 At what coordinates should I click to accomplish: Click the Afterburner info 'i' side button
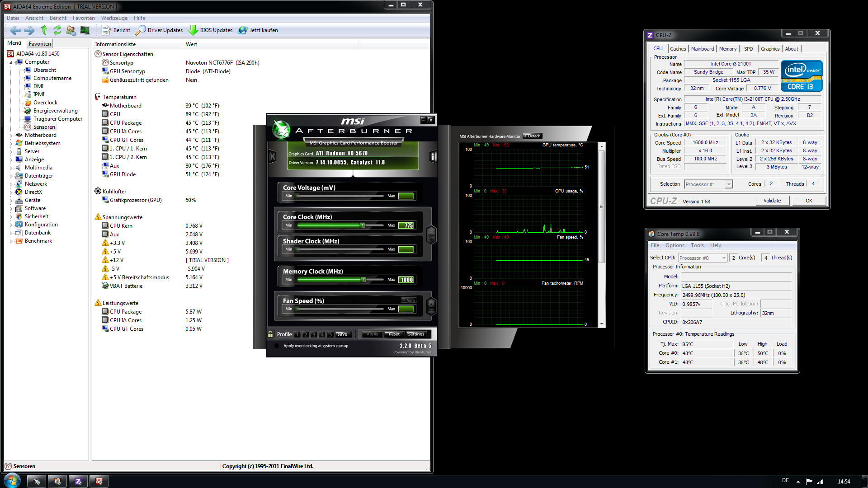pyautogui.click(x=433, y=157)
